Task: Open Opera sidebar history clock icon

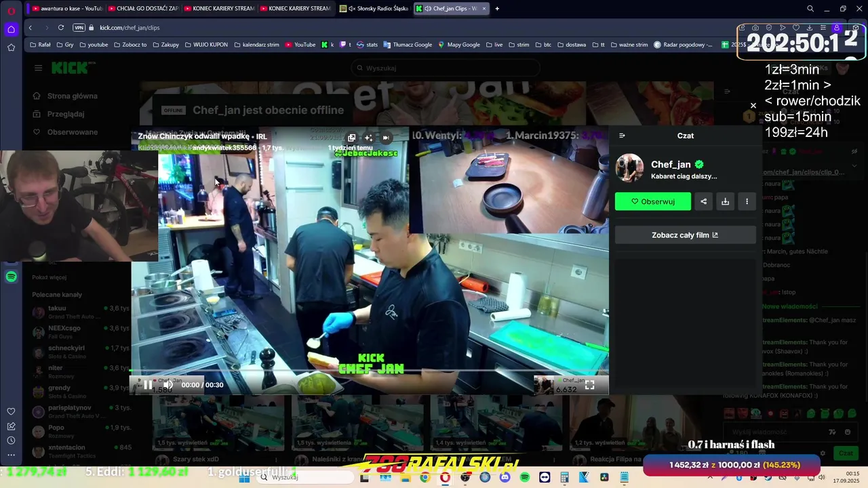Action: tap(11, 441)
